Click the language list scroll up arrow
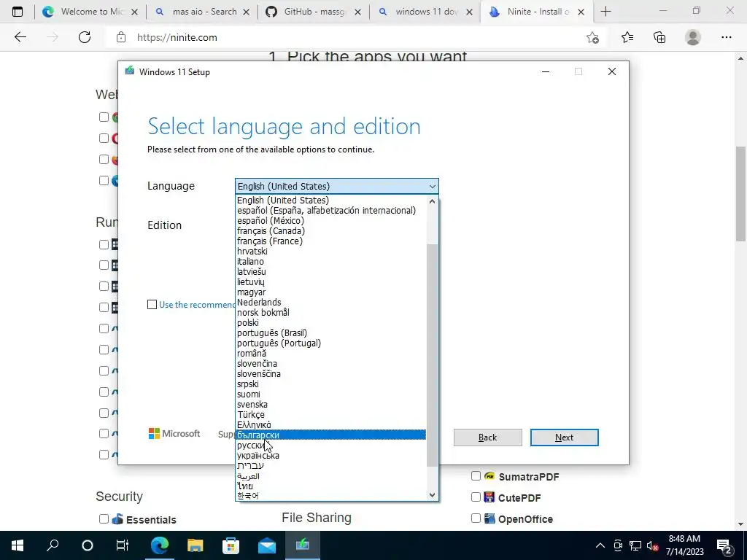The image size is (747, 560). point(432,201)
